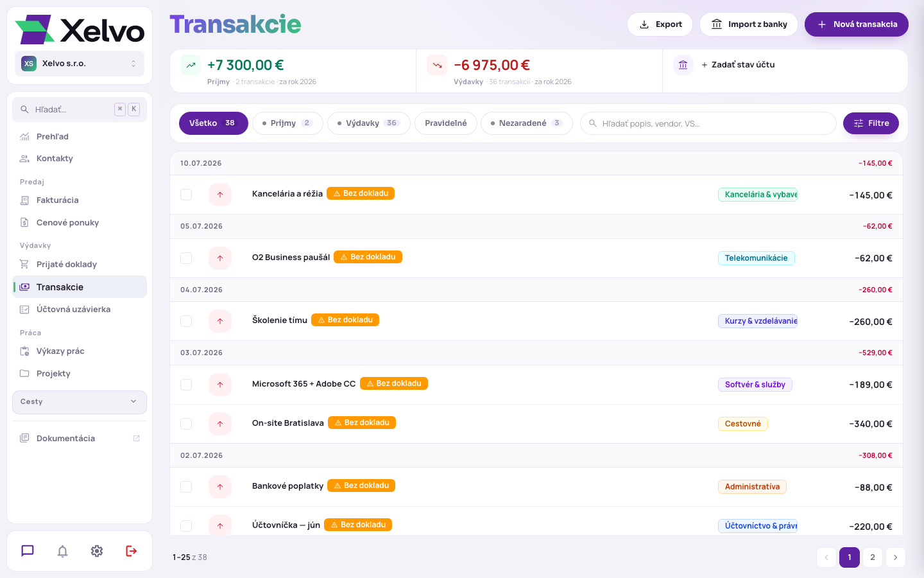
Task: Go to previous page chevron
Action: click(826, 557)
